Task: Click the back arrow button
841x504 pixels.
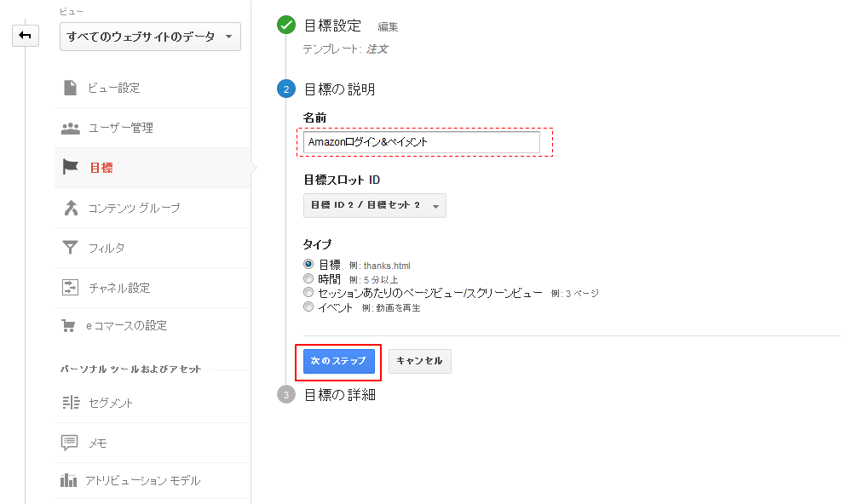Action: click(26, 36)
